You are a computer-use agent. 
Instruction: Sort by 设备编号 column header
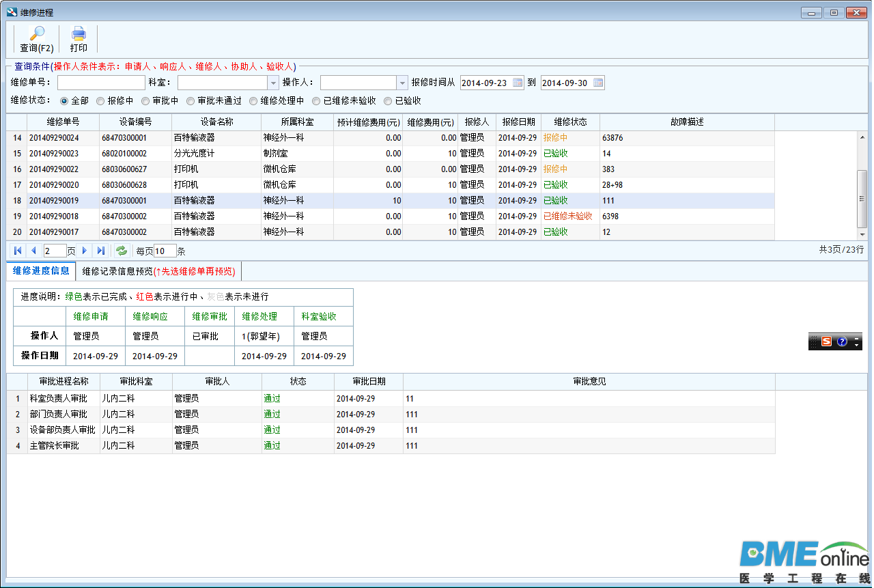[x=135, y=122]
